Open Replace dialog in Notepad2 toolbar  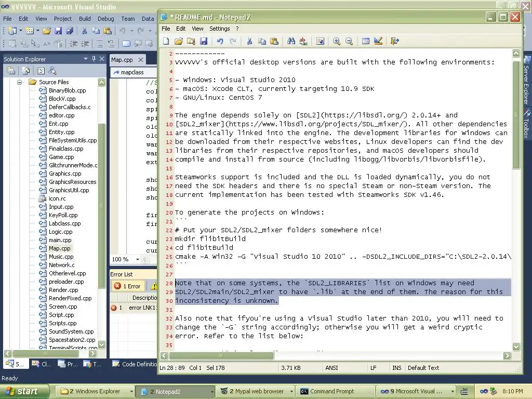pos(303,41)
